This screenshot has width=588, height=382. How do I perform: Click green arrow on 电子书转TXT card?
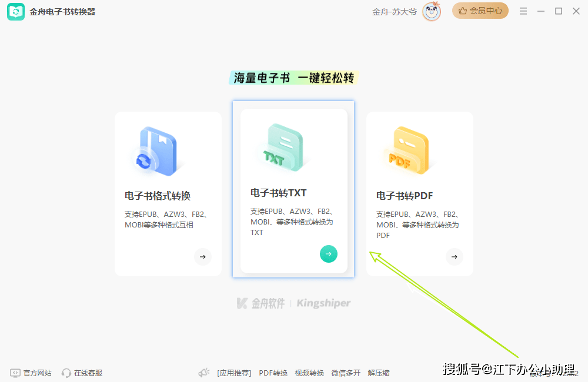(329, 254)
